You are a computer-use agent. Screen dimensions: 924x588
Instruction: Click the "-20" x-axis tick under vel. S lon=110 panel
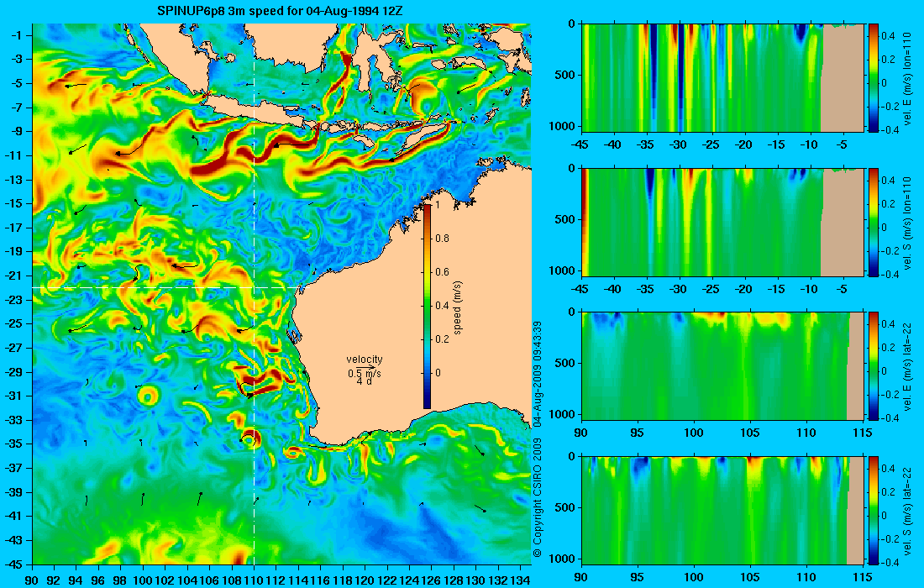pyautogui.click(x=743, y=289)
